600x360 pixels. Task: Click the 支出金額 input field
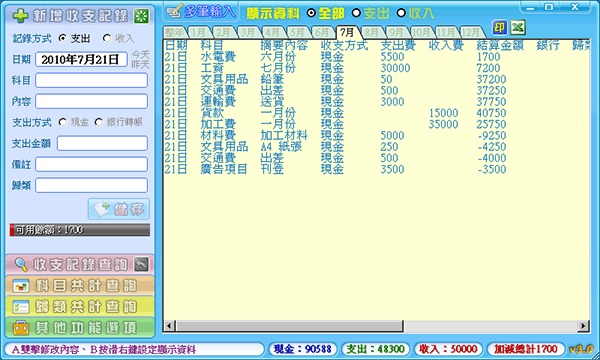point(102,143)
